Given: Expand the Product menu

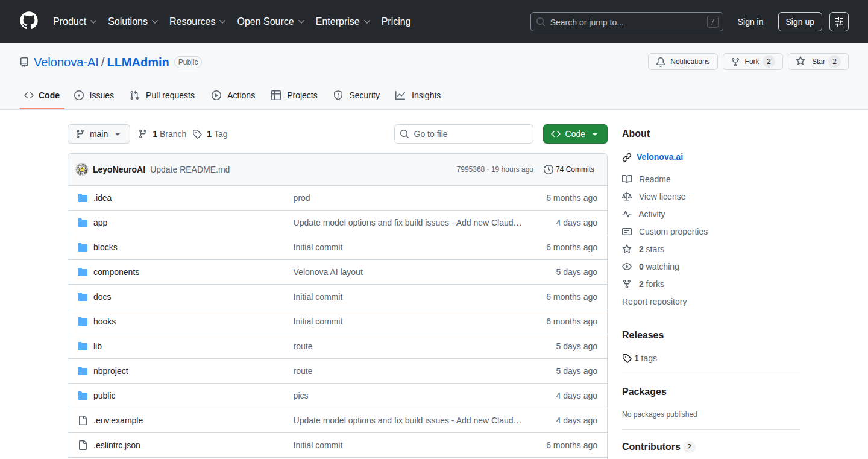Looking at the screenshot, I should point(75,22).
